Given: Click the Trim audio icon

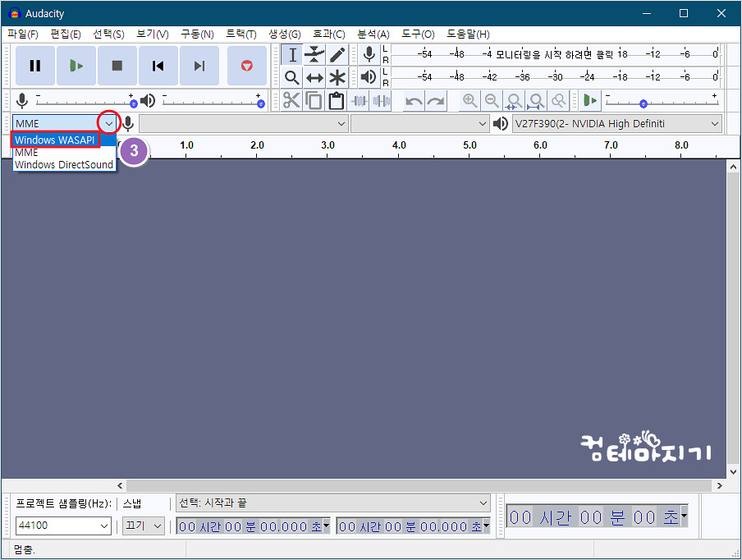Looking at the screenshot, I should (360, 100).
